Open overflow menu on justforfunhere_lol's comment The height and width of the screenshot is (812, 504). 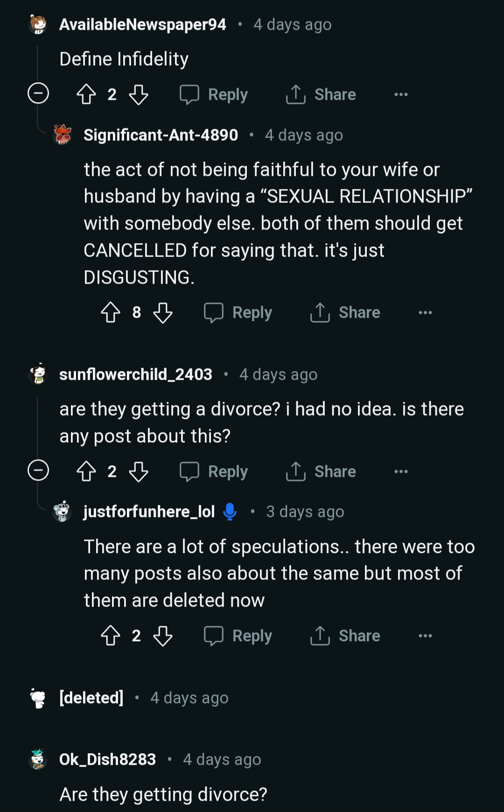click(425, 636)
